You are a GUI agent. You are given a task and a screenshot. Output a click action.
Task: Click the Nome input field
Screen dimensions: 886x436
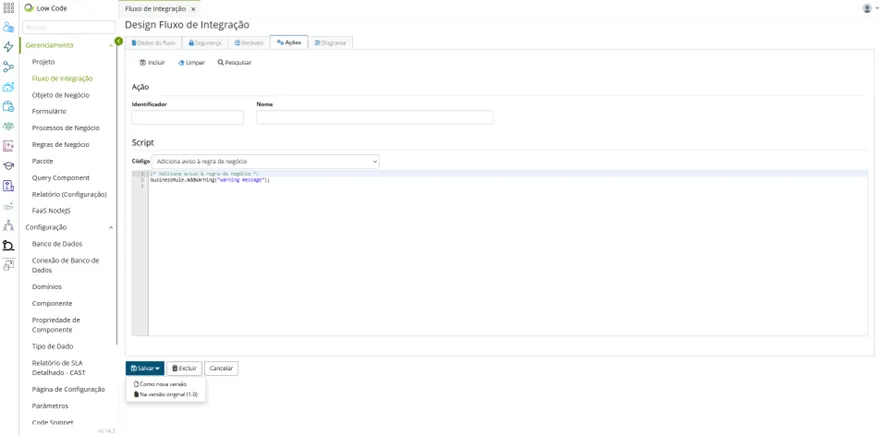[x=375, y=117]
